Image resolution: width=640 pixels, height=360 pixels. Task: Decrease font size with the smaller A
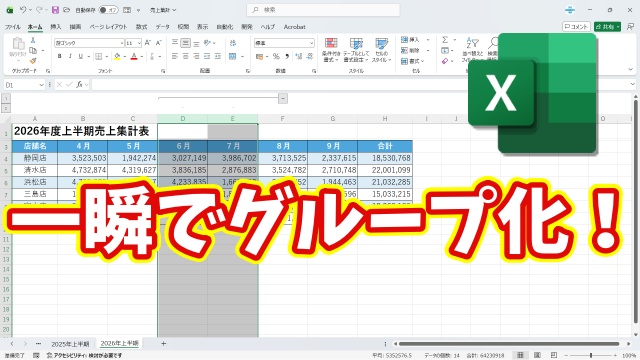[x=158, y=43]
